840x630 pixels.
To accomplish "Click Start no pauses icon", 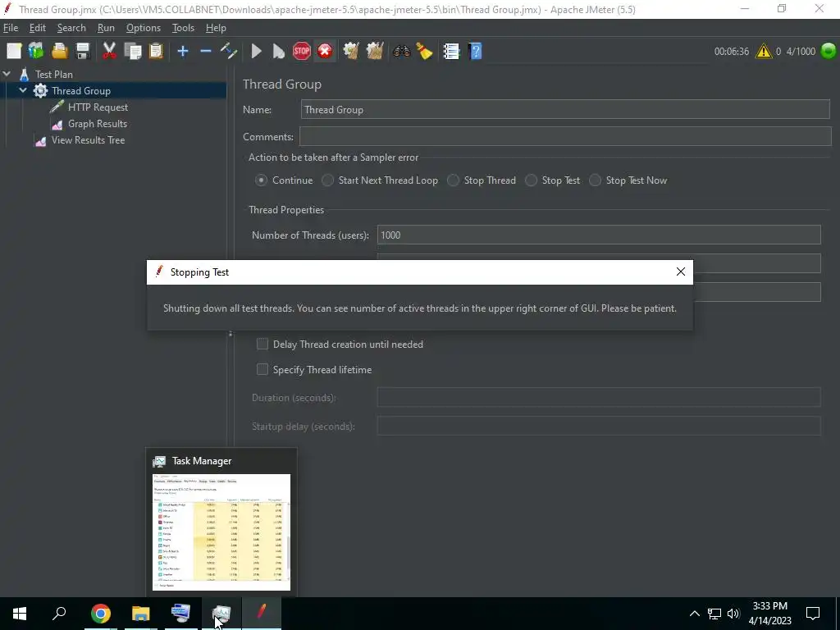I will click(x=279, y=51).
